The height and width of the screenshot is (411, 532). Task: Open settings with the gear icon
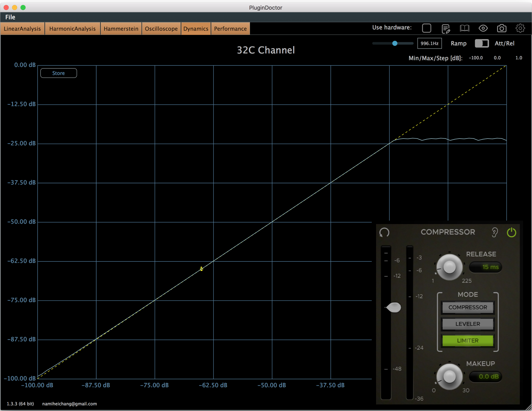point(520,28)
